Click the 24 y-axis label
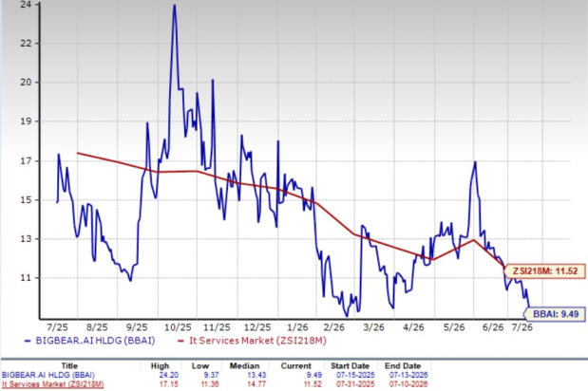The width and height of the screenshot is (588, 391). pos(25,5)
